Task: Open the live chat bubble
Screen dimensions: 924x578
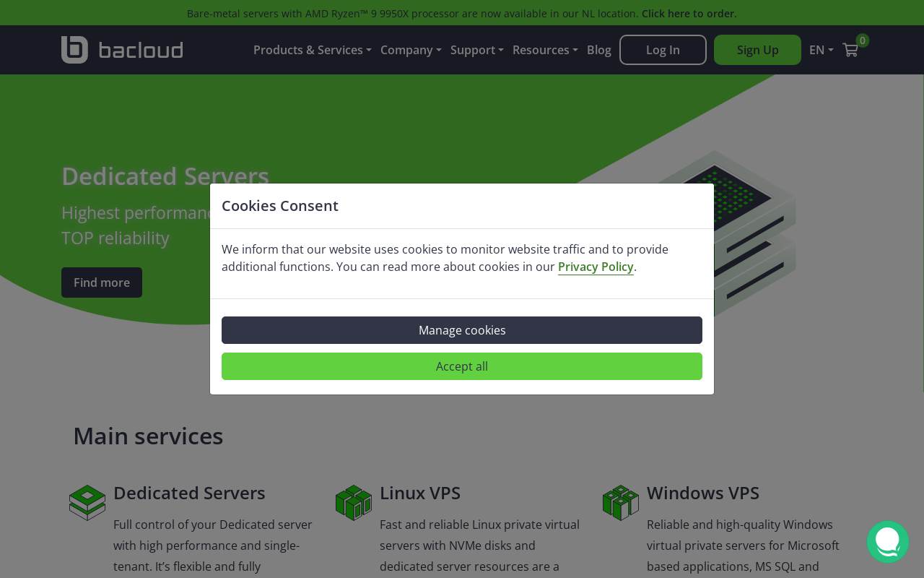Action: [x=888, y=542]
